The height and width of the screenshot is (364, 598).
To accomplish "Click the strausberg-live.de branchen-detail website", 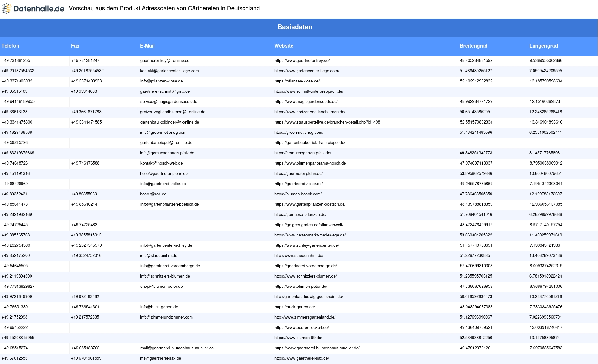I will click(x=327, y=122).
